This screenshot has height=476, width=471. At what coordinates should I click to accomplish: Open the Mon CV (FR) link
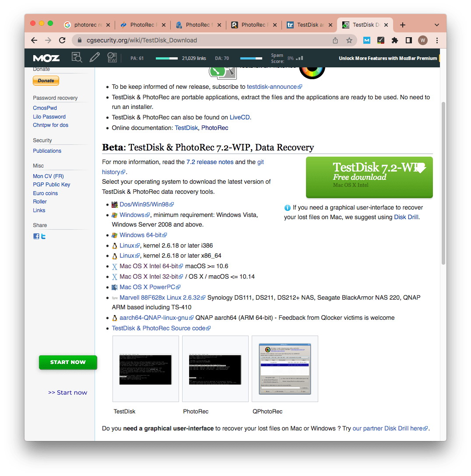48,176
